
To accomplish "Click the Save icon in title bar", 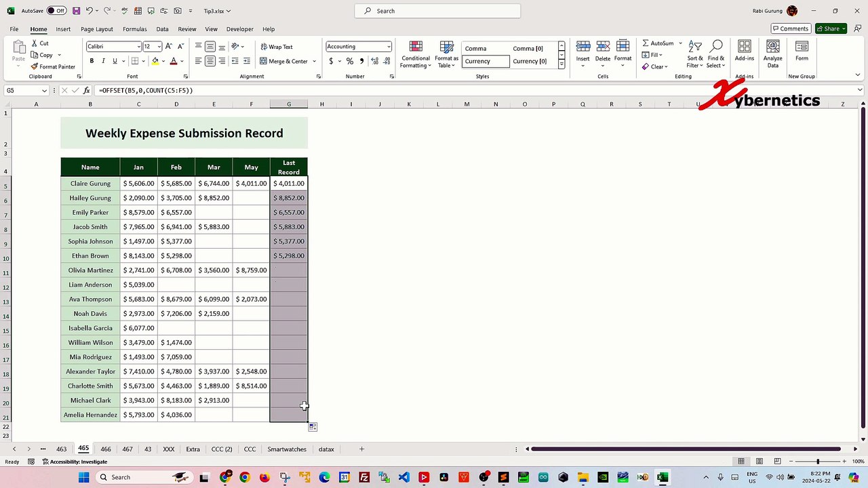I will (x=76, y=11).
